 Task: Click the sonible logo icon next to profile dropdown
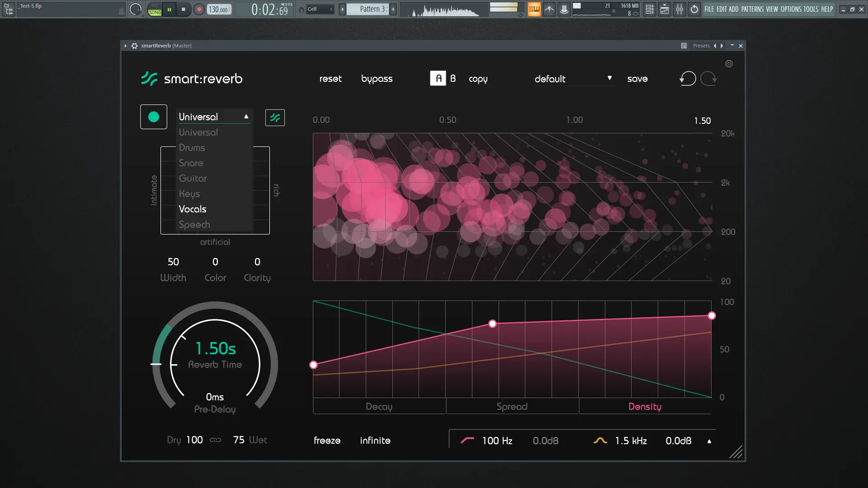(x=275, y=118)
